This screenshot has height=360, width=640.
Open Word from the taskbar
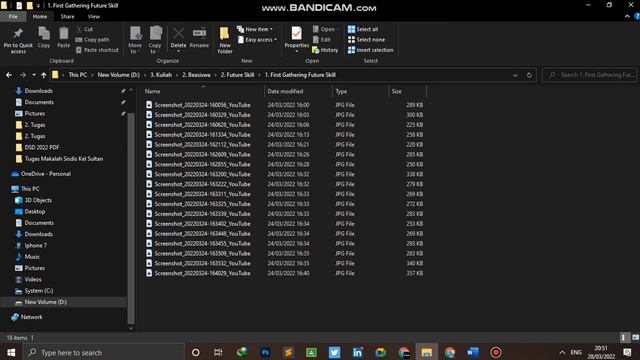tap(473, 352)
